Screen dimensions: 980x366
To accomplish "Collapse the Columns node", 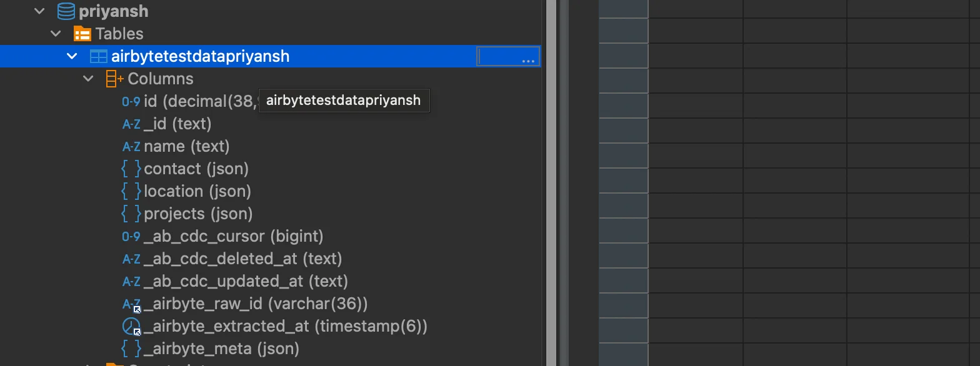I will pyautogui.click(x=89, y=79).
